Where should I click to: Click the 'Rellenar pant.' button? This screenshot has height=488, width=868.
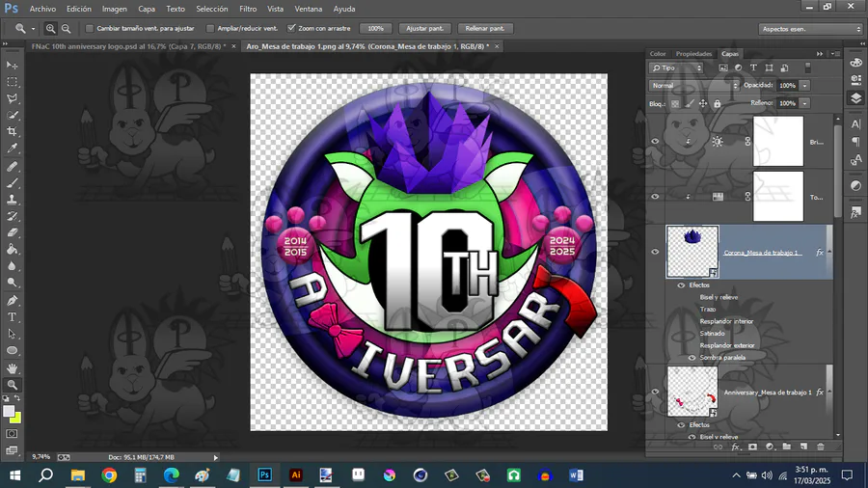pos(485,28)
